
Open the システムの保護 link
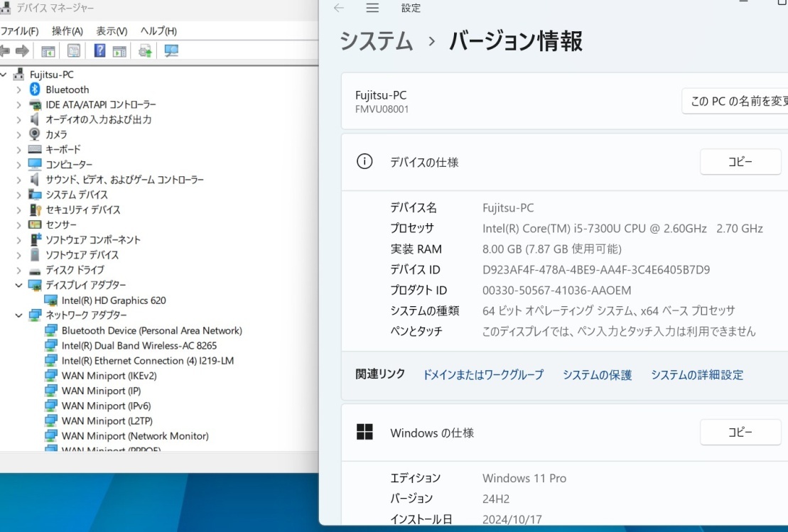(597, 375)
